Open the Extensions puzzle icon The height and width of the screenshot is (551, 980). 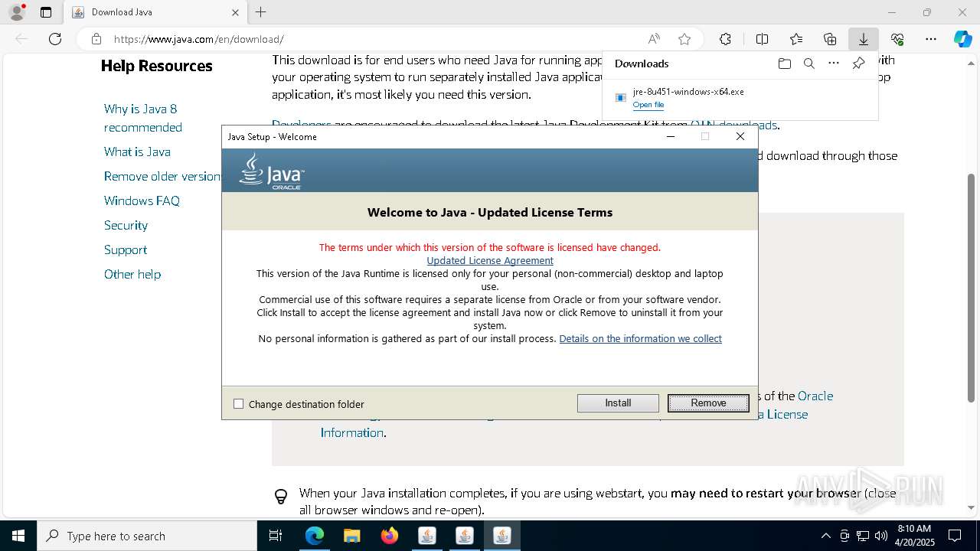725,39
